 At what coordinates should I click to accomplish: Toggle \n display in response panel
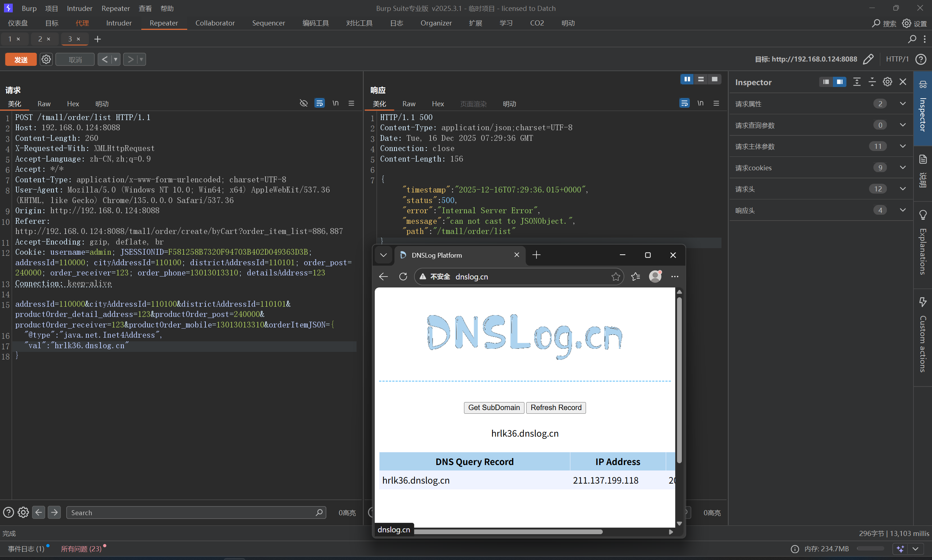700,103
